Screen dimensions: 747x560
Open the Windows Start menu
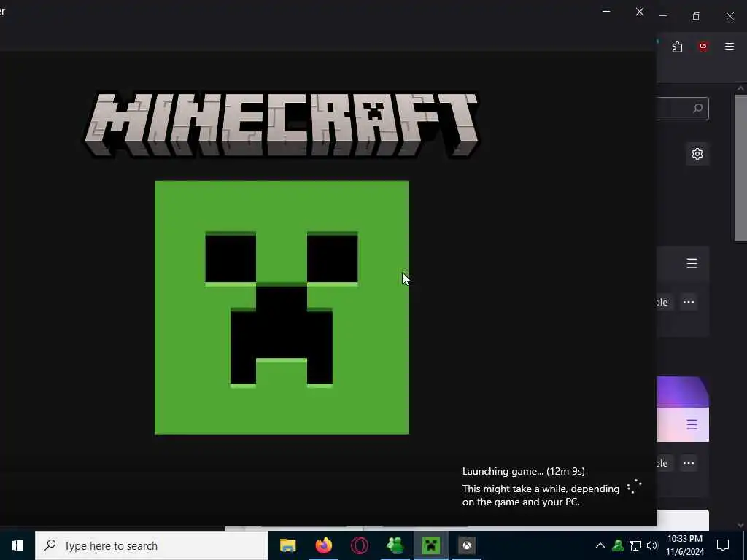[18, 545]
